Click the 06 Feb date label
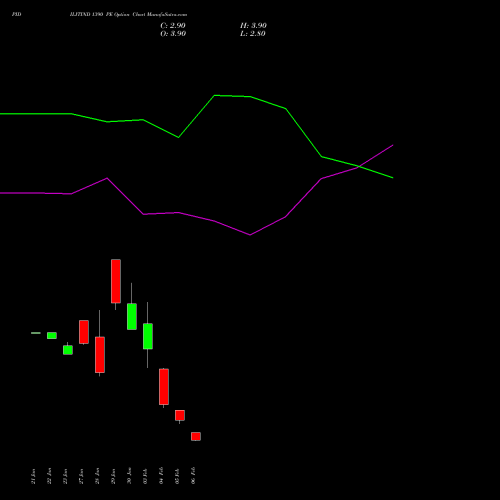The height and width of the screenshot is (500, 500). [x=193, y=476]
